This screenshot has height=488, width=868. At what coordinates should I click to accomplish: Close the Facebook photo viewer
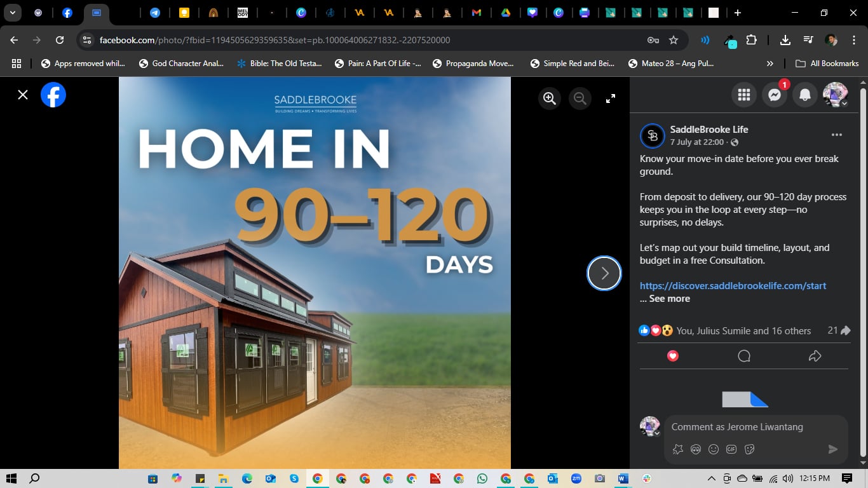coord(23,95)
